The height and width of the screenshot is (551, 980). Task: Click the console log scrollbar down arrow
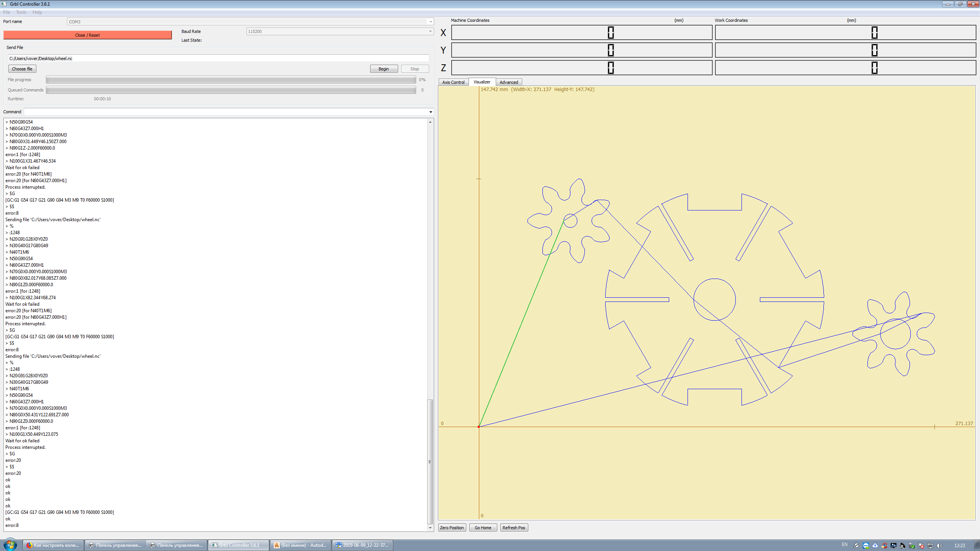coord(430,528)
